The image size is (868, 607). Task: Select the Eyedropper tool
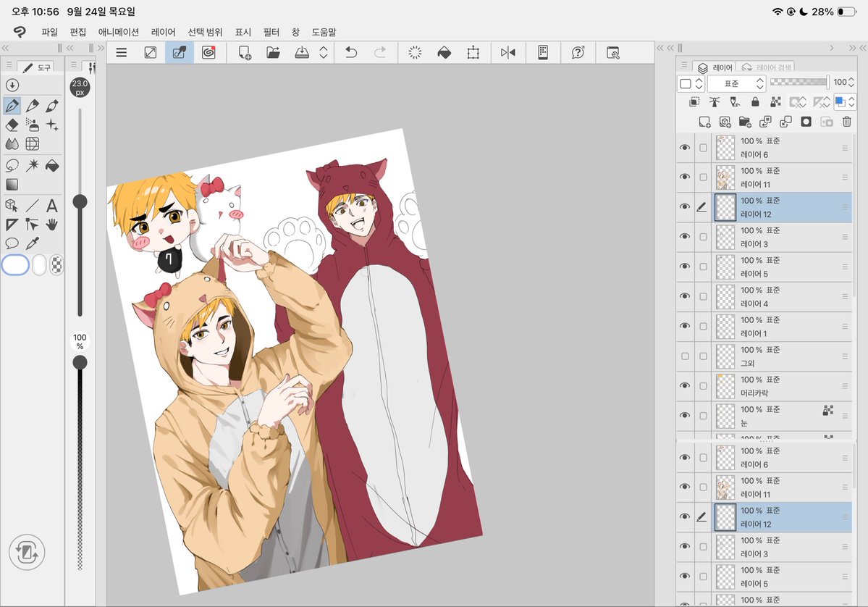32,243
